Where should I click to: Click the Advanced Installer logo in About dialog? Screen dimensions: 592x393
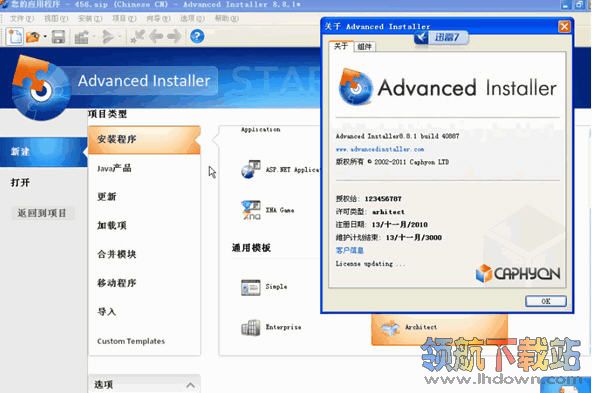tap(447, 88)
